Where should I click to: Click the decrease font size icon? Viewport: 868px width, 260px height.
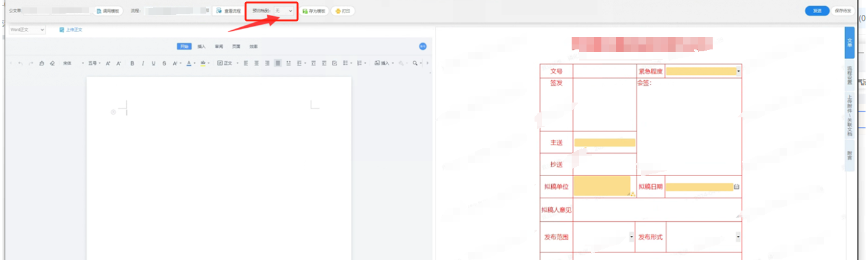[x=118, y=63]
